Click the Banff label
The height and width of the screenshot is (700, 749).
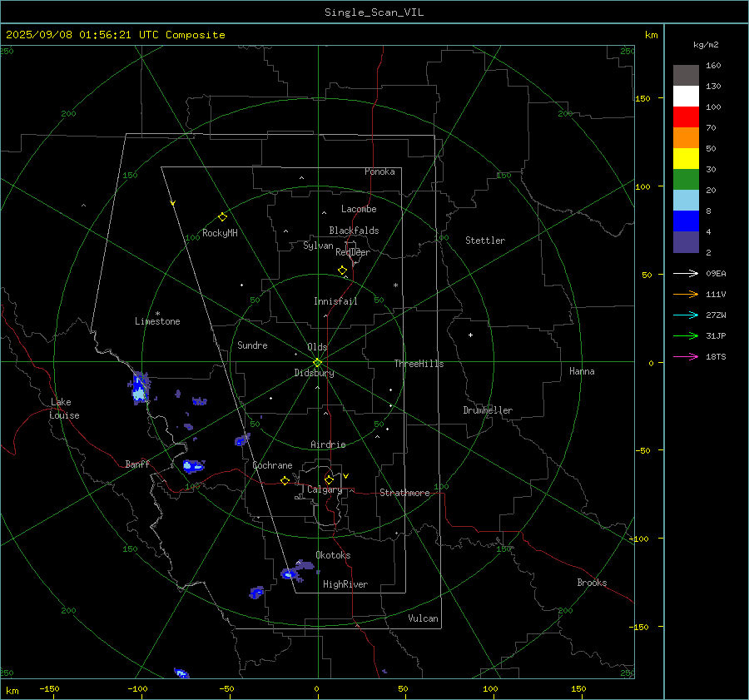[137, 464]
